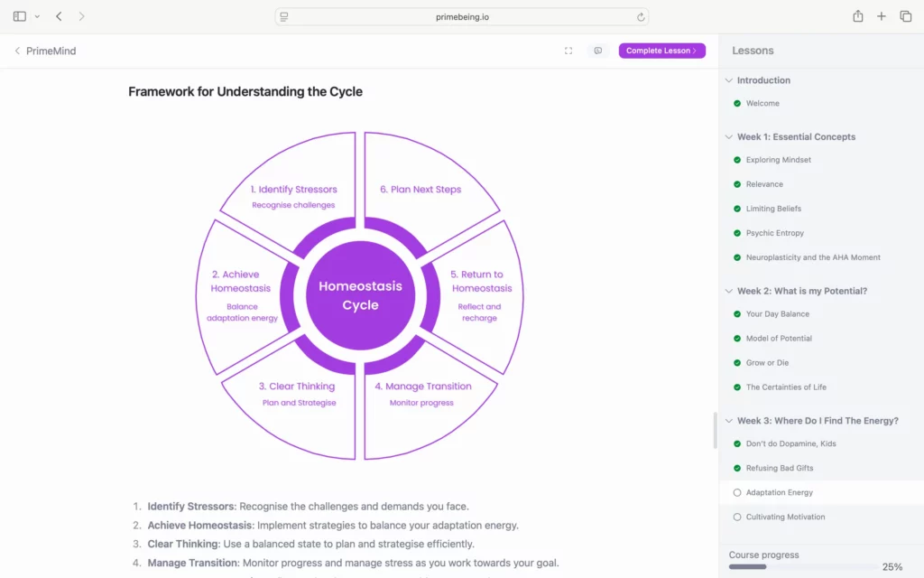Show the tab overview icon
924x578 pixels.
point(905,16)
